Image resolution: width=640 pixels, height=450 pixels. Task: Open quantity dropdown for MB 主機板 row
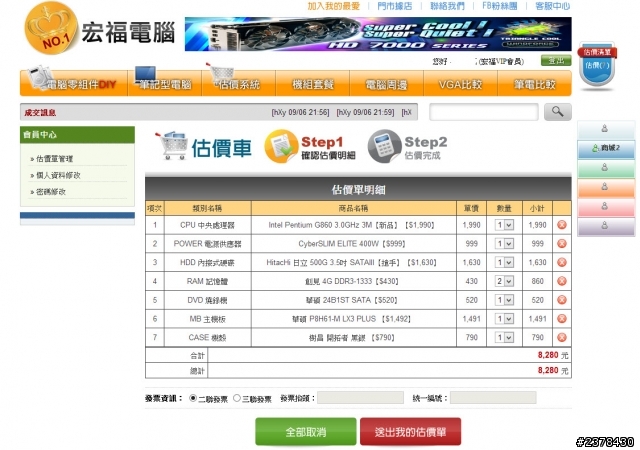pos(504,319)
